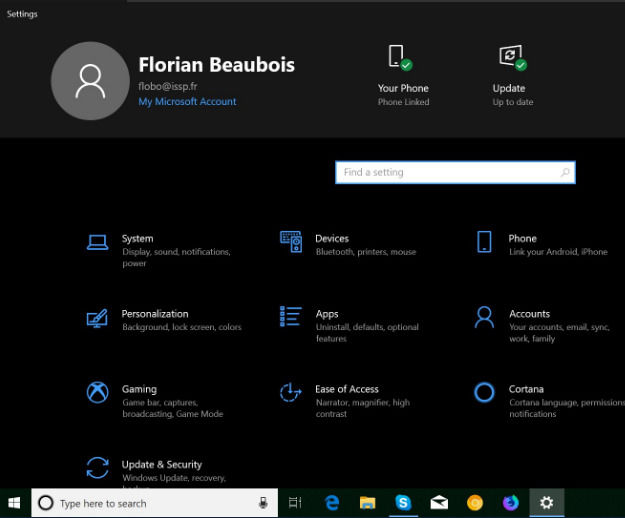
Task: Open the Ease of Access icon
Action: click(x=291, y=392)
